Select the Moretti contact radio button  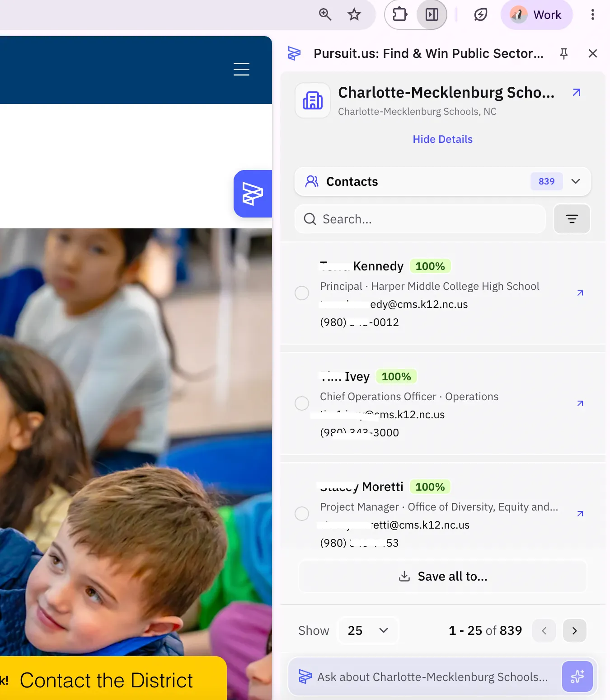[302, 514]
